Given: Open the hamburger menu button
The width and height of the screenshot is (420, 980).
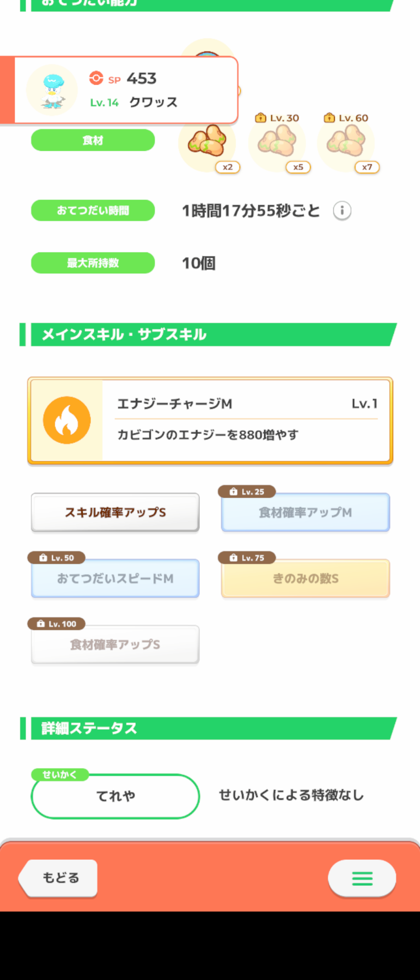Looking at the screenshot, I should [362, 878].
